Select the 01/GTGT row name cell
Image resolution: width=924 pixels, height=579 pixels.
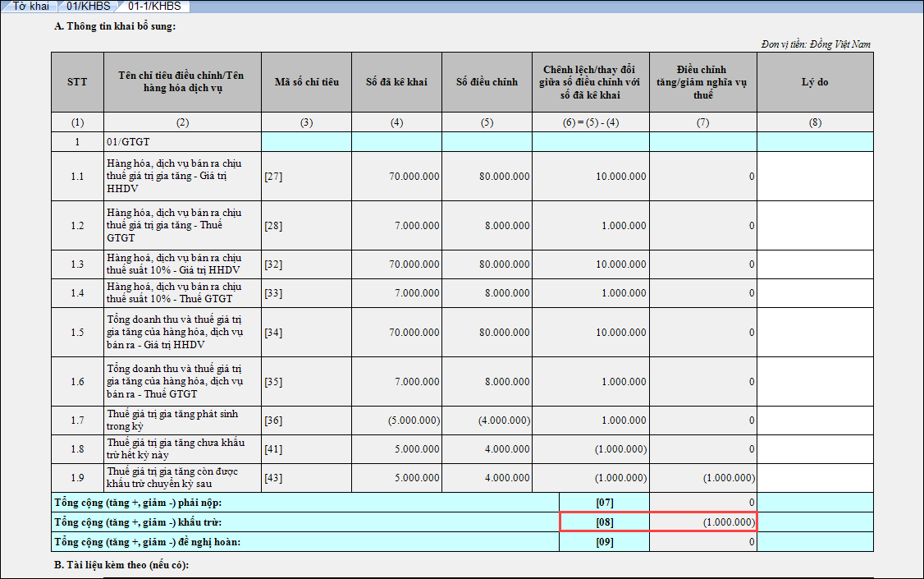point(182,142)
